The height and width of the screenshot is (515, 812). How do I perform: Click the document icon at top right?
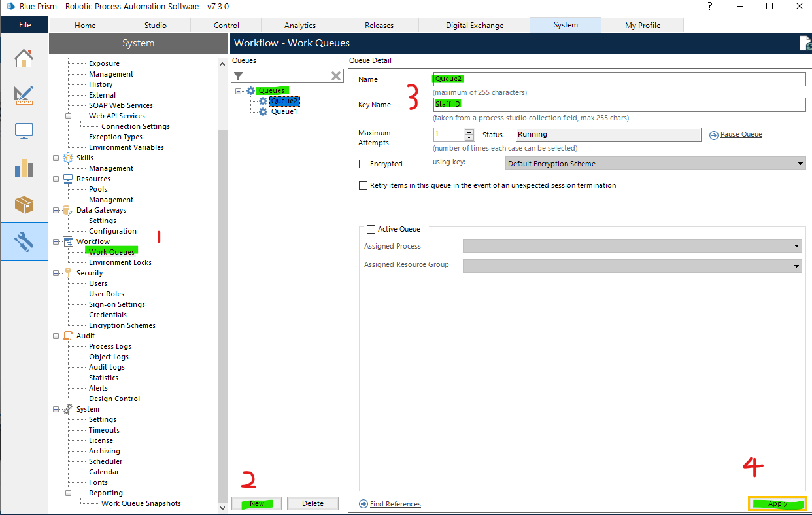[805, 43]
